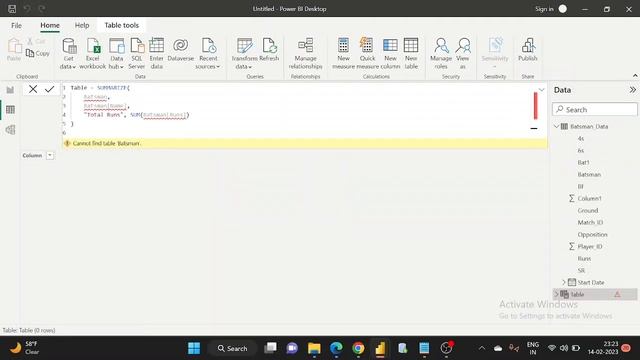Open the Table tools tab
The width and height of the screenshot is (640, 360).
tap(122, 25)
